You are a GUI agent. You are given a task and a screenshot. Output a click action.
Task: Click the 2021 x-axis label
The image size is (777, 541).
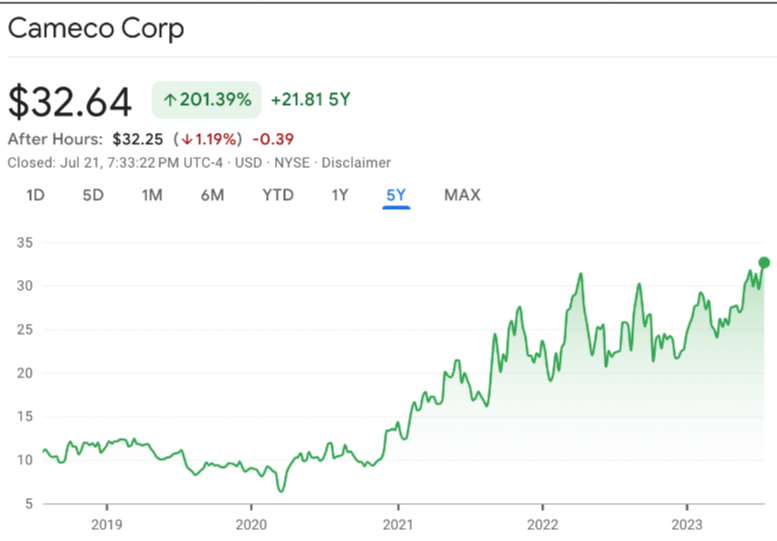(398, 525)
